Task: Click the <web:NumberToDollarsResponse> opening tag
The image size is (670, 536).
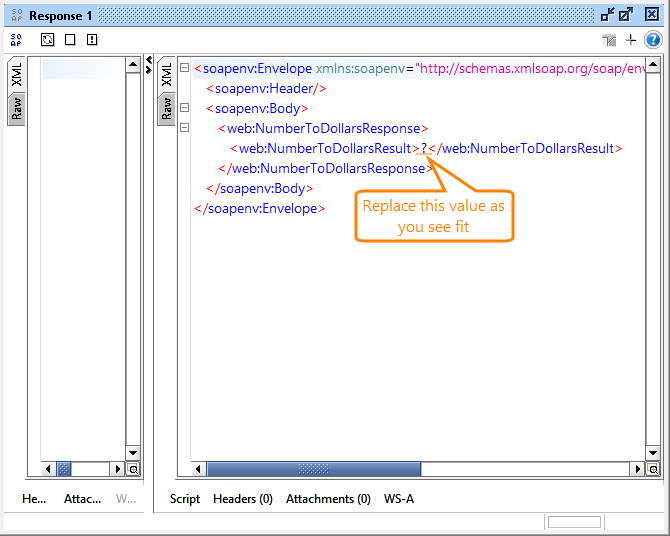Action: (323, 128)
